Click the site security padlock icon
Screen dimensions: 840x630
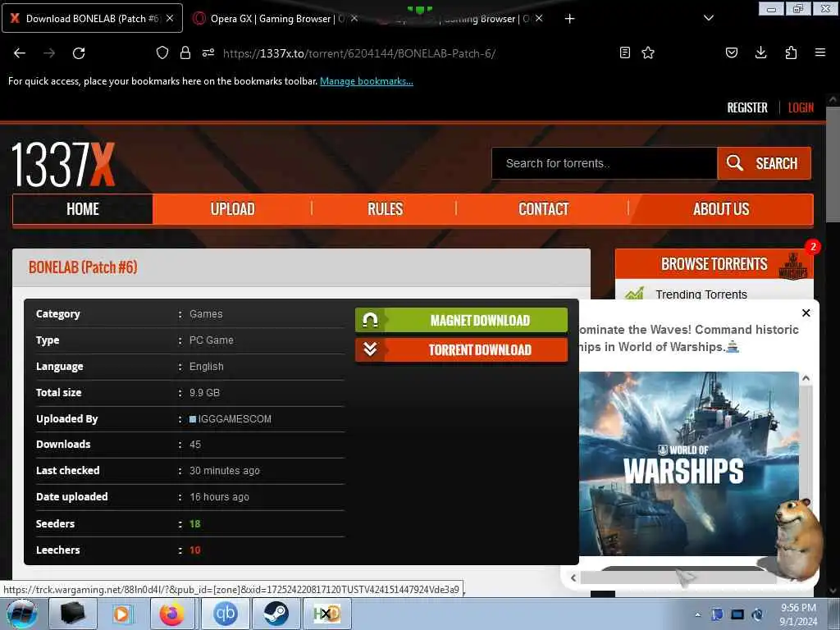pos(185,52)
